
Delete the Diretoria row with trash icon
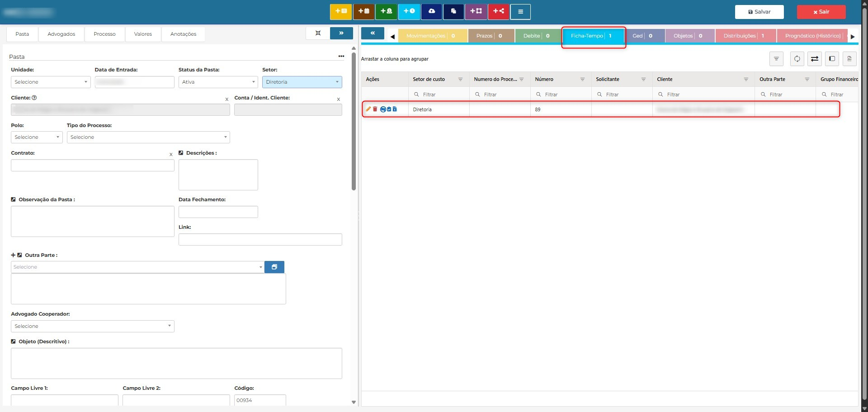tap(375, 109)
